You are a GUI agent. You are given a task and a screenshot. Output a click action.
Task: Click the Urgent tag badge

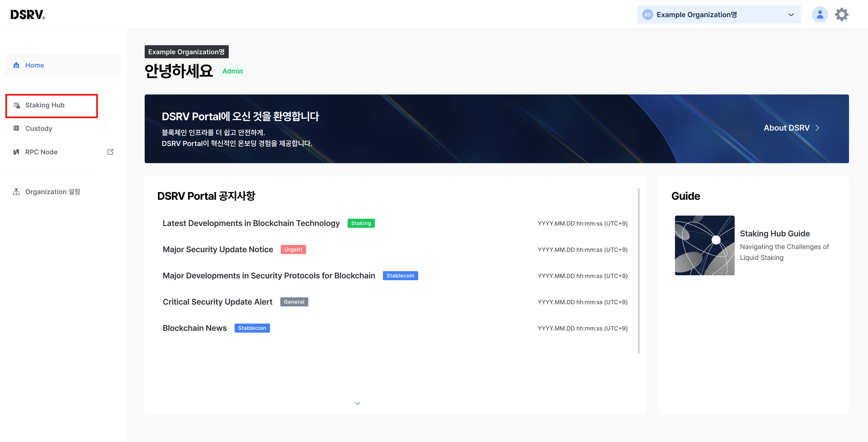pos(293,249)
